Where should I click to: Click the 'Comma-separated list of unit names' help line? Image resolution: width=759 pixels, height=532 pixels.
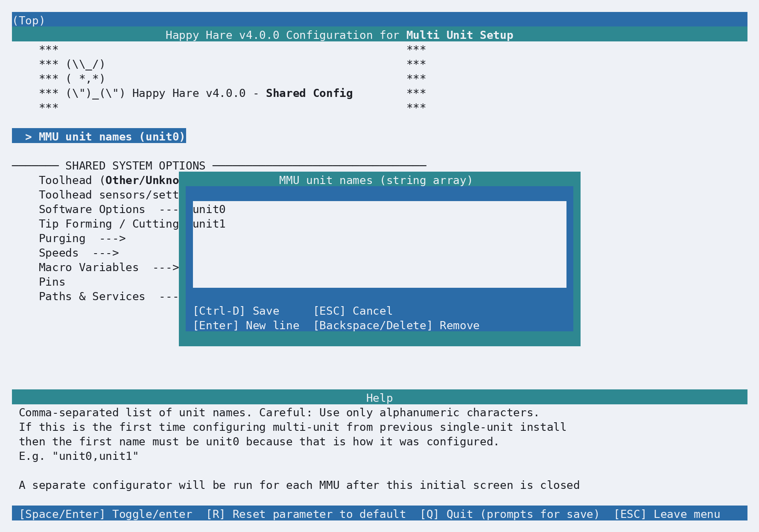pyautogui.click(x=279, y=412)
